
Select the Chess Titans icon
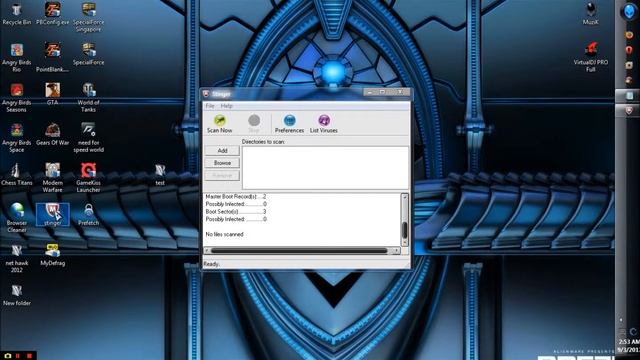17,174
